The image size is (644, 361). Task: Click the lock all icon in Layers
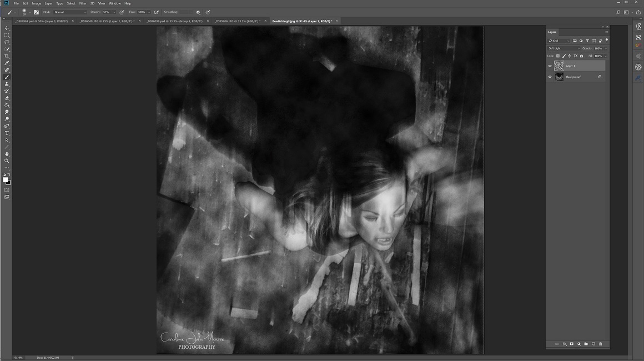581,56
